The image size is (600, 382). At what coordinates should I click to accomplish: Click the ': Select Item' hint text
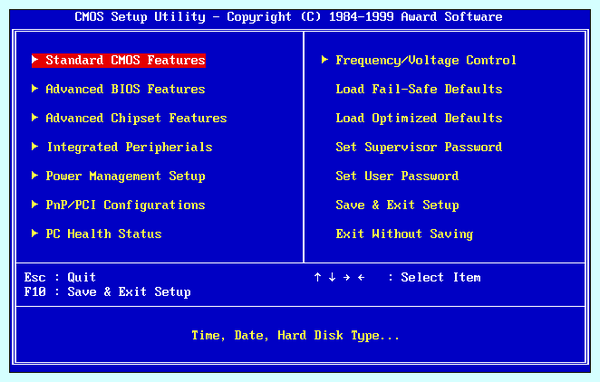point(434,277)
